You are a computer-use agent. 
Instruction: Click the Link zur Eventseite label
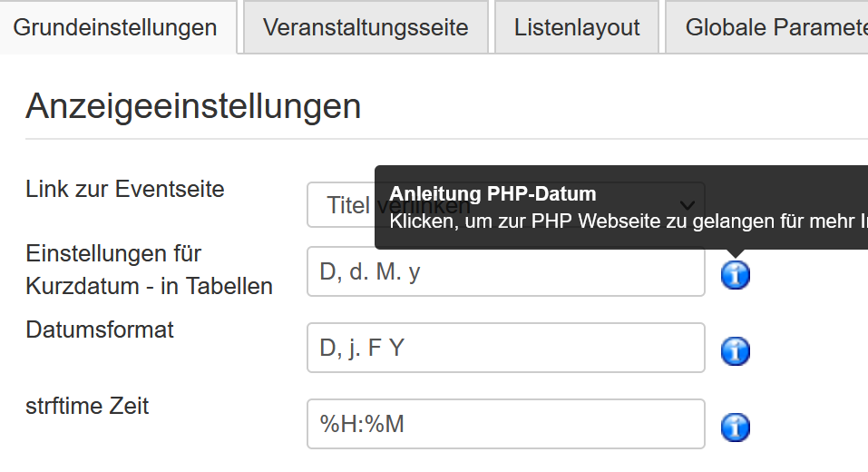[x=125, y=190]
